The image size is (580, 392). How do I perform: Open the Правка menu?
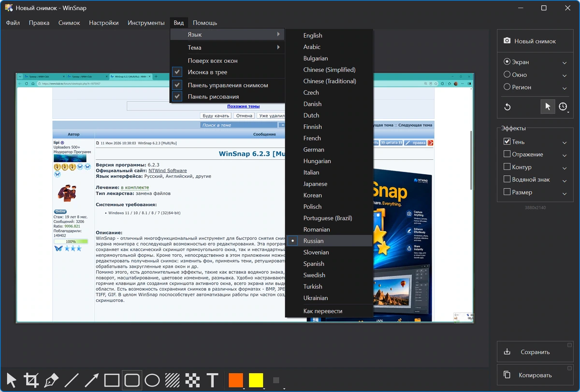coord(39,23)
